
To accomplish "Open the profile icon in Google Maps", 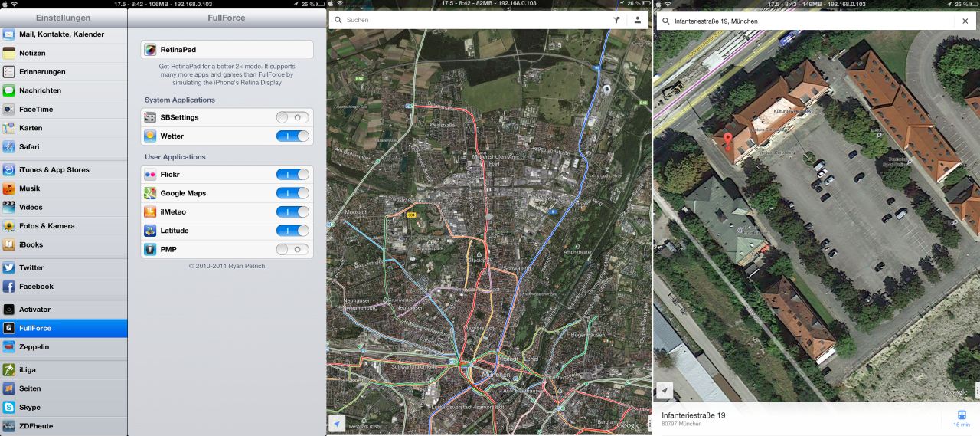I will click(638, 20).
